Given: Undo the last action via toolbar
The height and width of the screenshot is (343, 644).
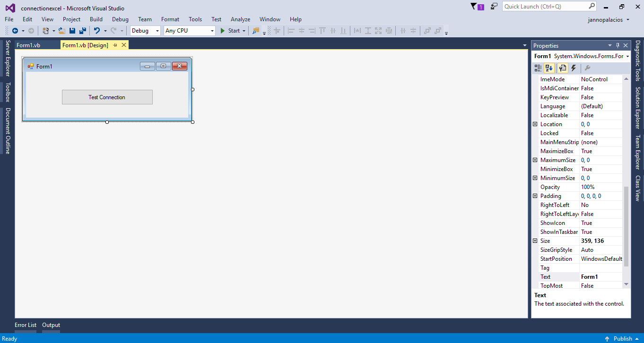Looking at the screenshot, I should click(97, 31).
